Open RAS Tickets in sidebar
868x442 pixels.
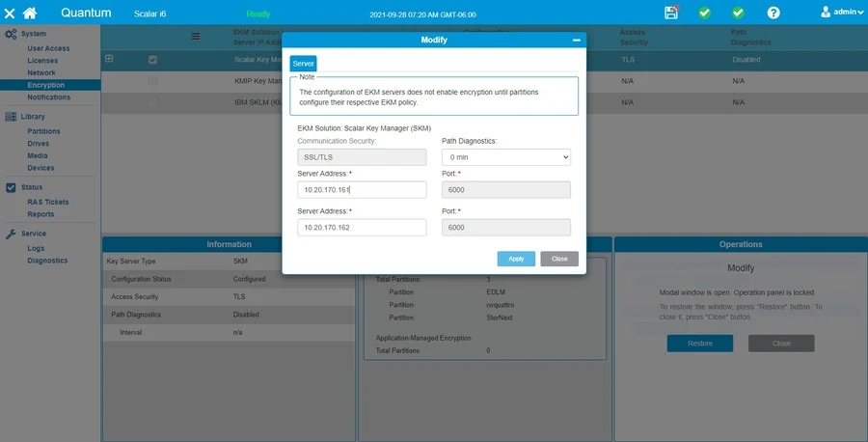pos(48,202)
